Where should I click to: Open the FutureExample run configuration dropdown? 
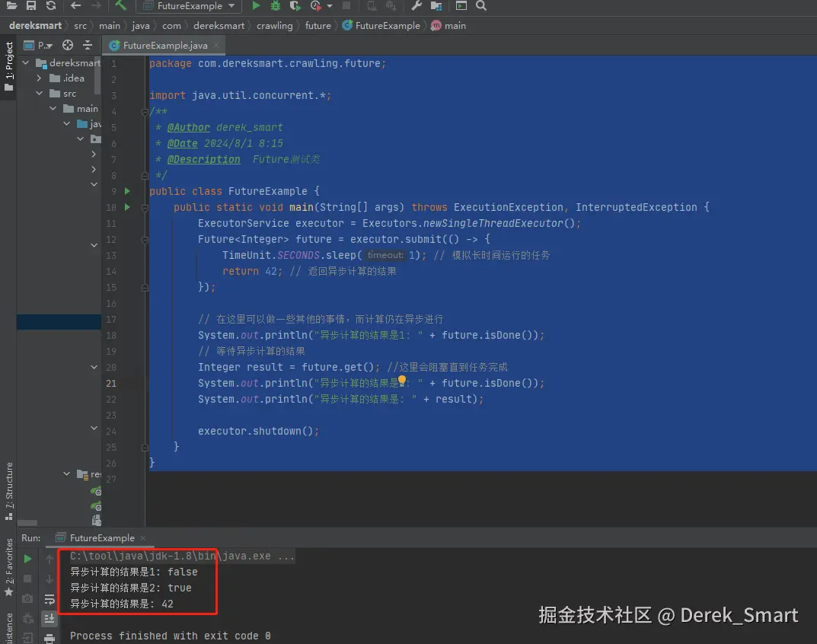click(x=190, y=6)
